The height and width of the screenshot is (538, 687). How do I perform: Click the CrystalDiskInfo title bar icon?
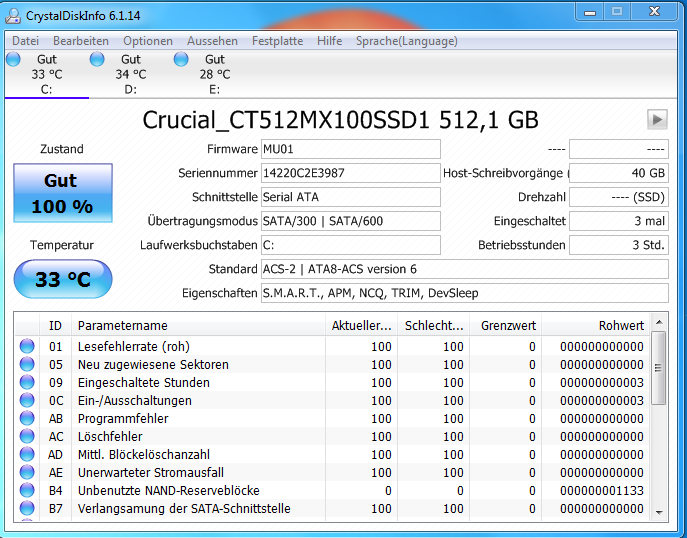[13, 15]
